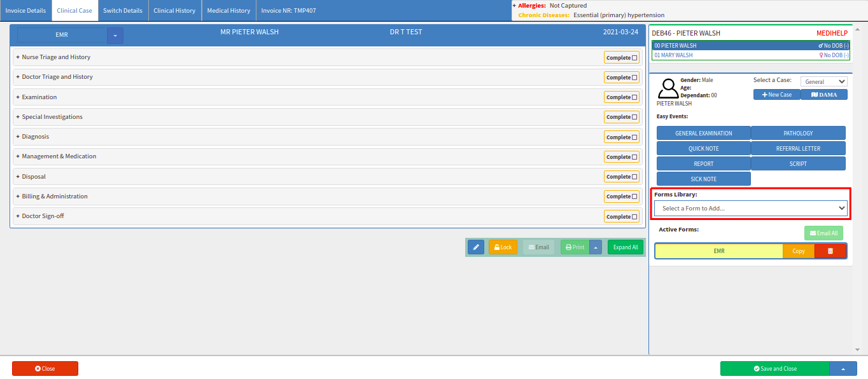
Task: Click the REFERRAL LETTER easy event button
Action: [799, 148]
